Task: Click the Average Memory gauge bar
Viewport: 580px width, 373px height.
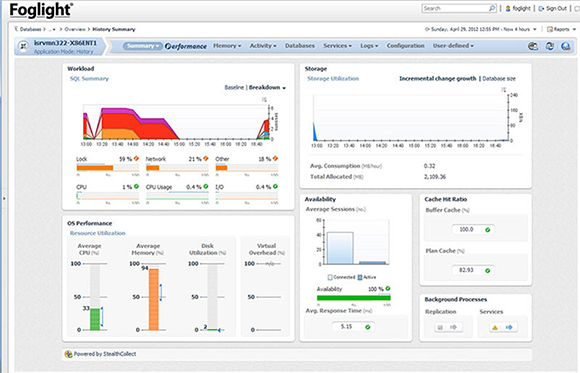Action: [x=154, y=299]
